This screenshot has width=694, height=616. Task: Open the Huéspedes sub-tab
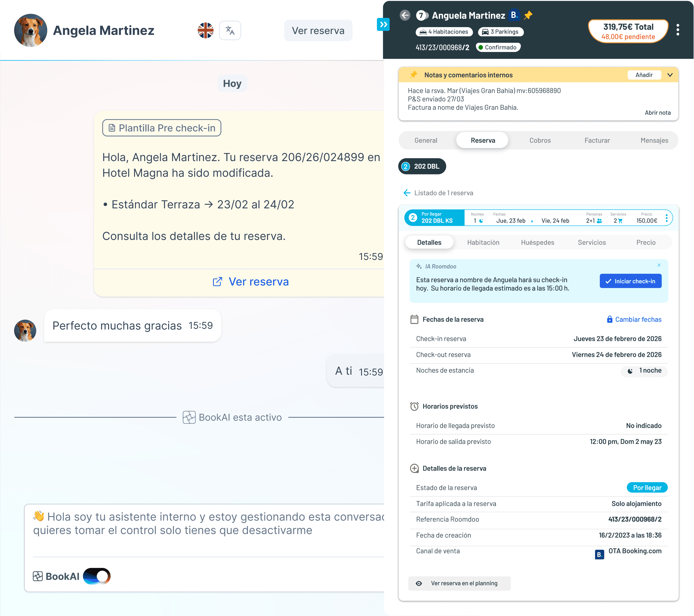tap(537, 242)
